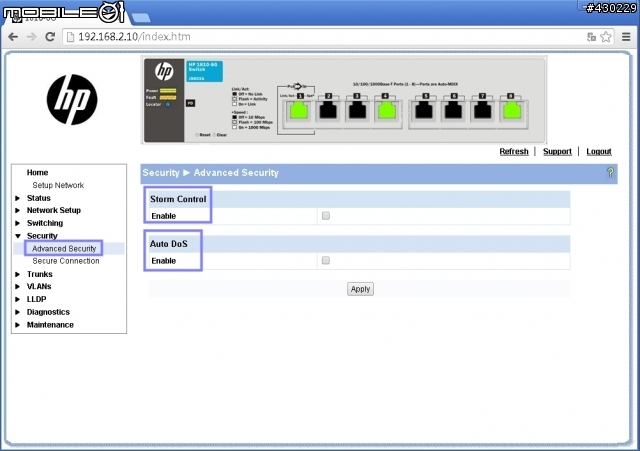Open Setup Network in sidebar
Image resolution: width=640 pixels, height=451 pixels.
click(58, 185)
